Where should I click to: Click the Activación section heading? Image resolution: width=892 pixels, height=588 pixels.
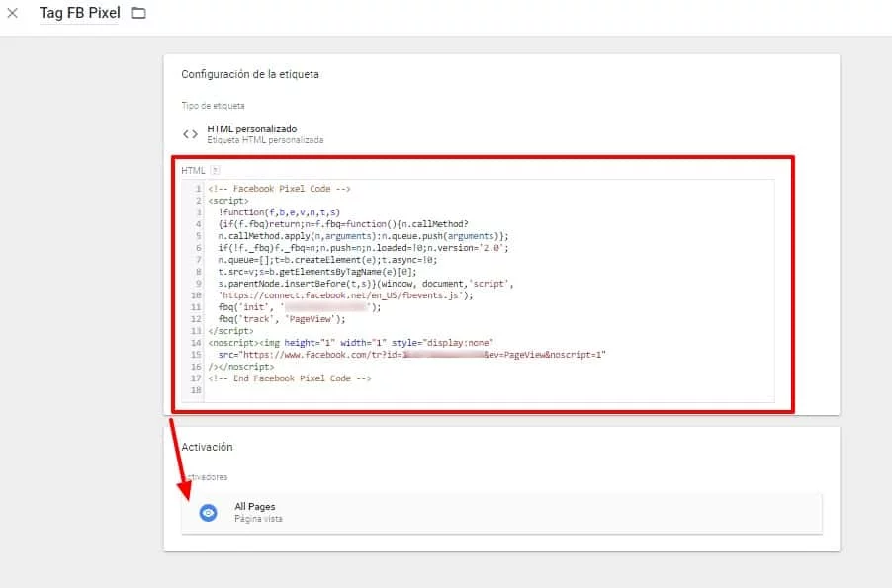click(207, 447)
